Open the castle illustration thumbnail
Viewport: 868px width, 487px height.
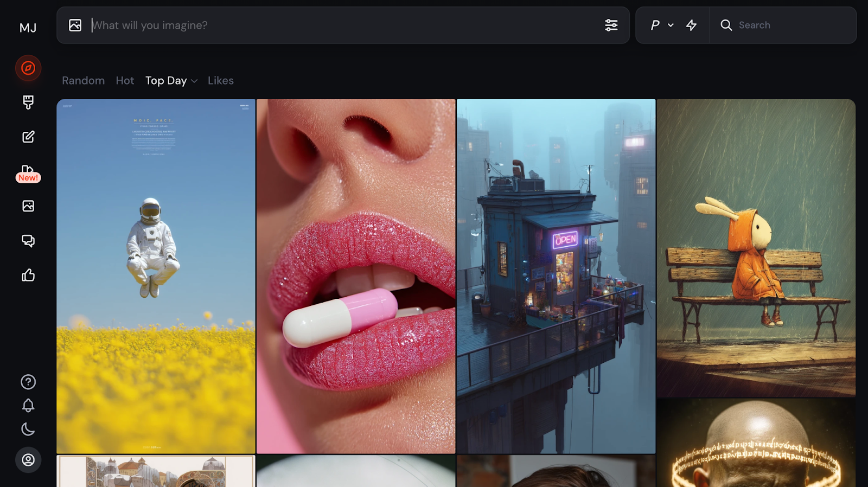156,471
